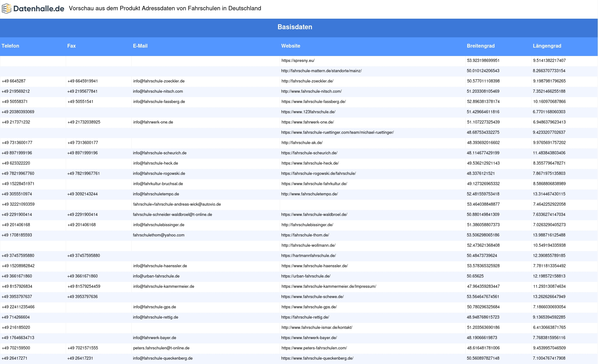Click phone number +49 3953797637

click(17, 297)
